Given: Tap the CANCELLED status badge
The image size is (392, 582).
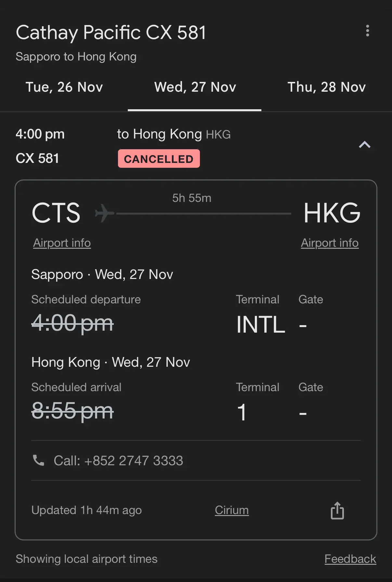Looking at the screenshot, I should pyautogui.click(x=159, y=159).
